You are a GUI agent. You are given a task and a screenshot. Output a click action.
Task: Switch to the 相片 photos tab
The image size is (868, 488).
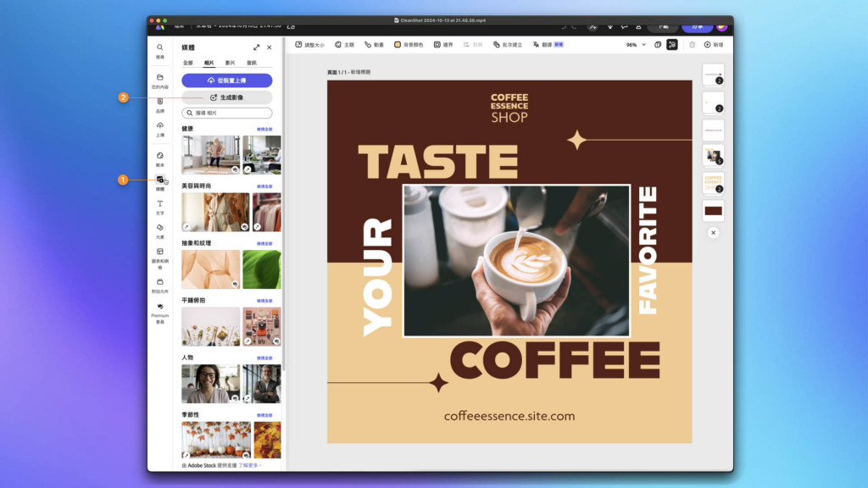click(x=209, y=63)
